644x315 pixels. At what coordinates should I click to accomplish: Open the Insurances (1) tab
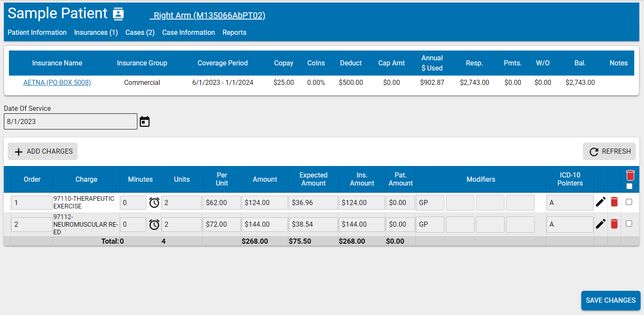click(x=96, y=33)
